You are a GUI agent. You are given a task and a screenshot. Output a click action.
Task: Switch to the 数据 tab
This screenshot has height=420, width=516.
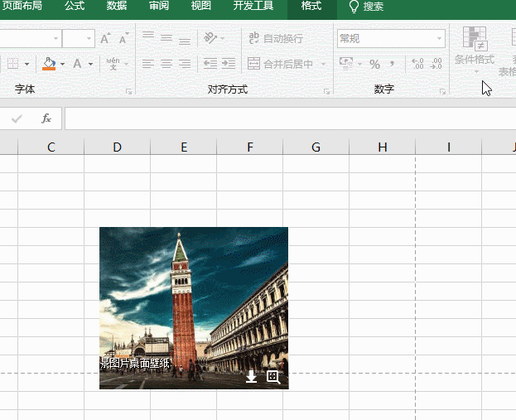click(x=117, y=7)
